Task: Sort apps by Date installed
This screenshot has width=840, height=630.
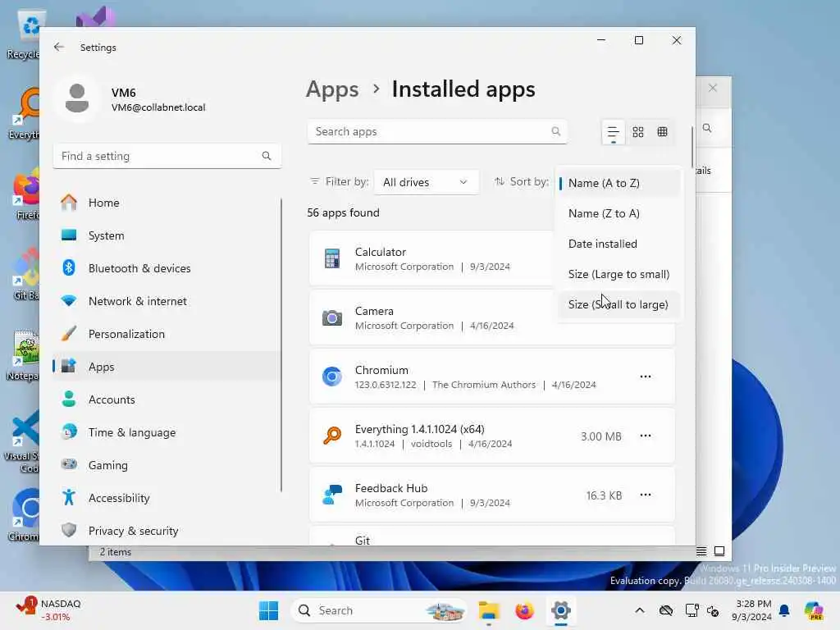Action: click(619, 244)
